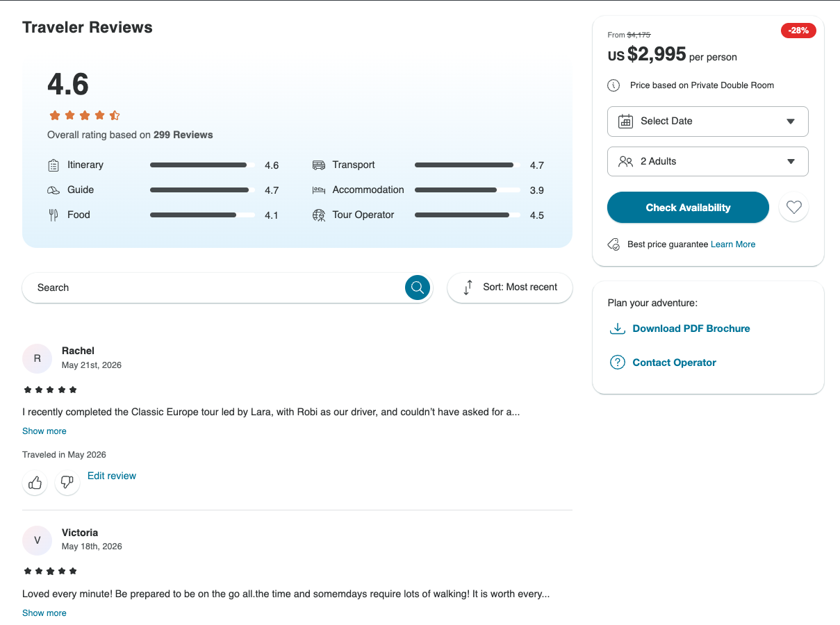Click the sort arrows icon

(x=468, y=287)
